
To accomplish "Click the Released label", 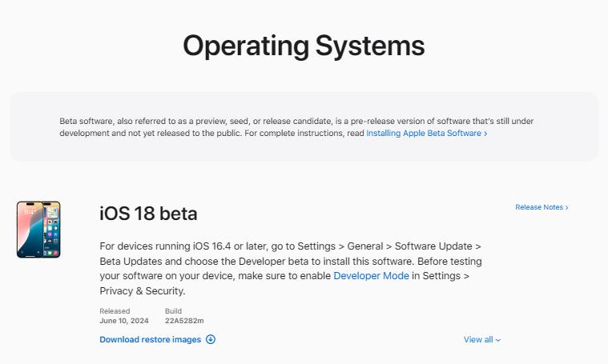I will tap(114, 310).
